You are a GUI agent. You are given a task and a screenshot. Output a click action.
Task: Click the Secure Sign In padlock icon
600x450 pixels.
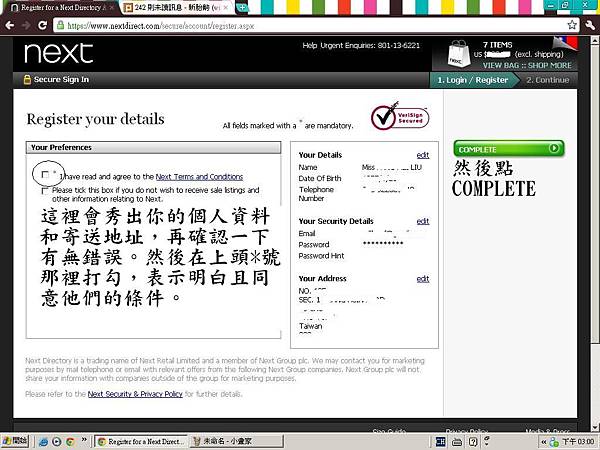[27, 80]
